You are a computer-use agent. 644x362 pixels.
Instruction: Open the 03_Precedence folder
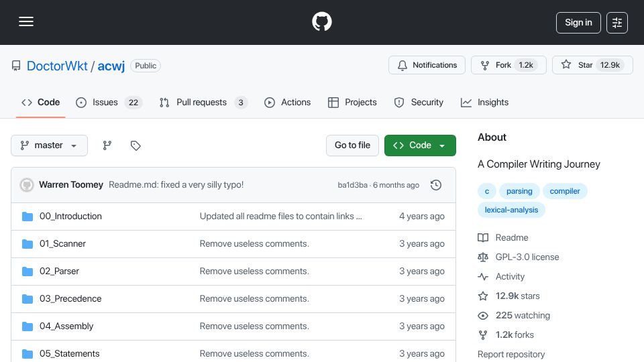[x=70, y=299]
